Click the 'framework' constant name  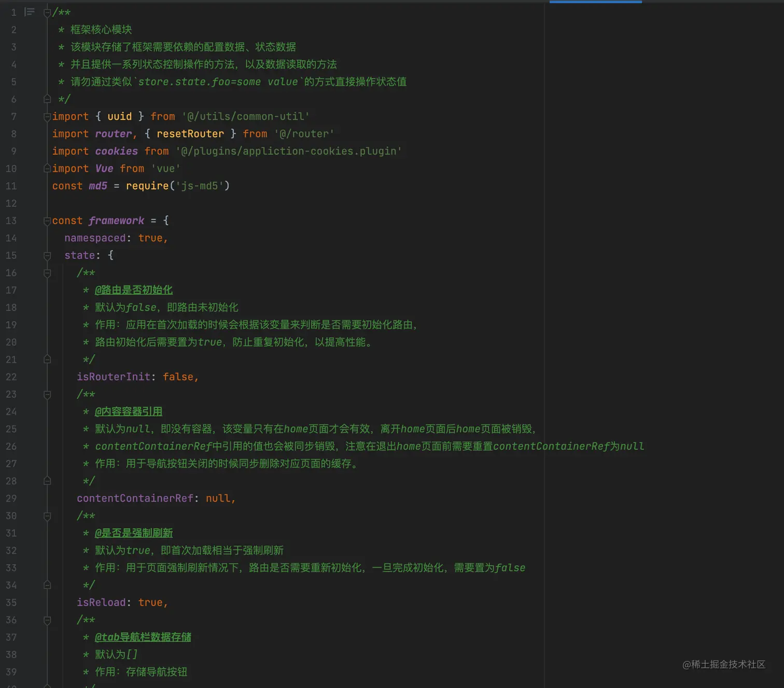pyautogui.click(x=117, y=221)
